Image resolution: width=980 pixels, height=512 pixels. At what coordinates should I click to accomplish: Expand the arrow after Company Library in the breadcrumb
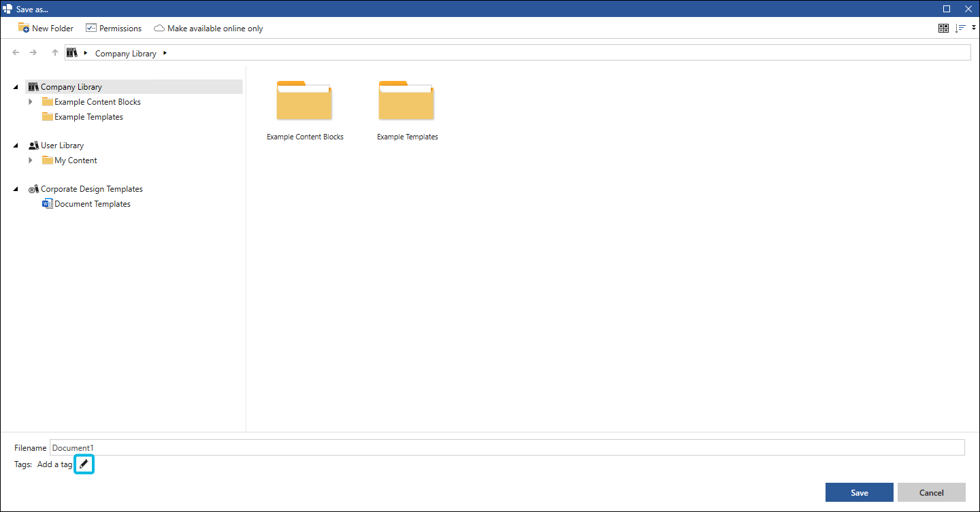(x=165, y=53)
